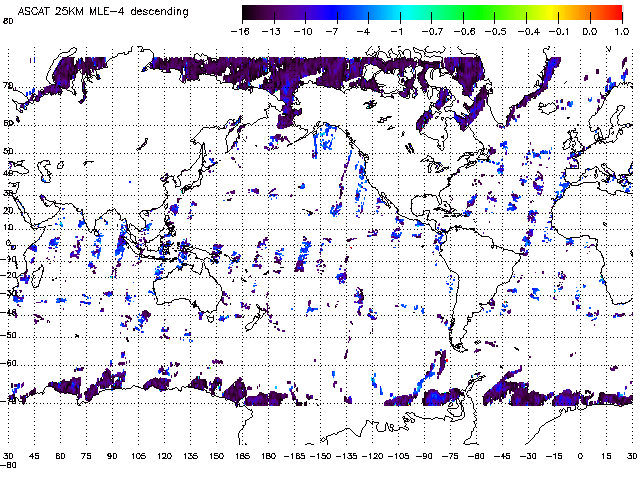Click longitude axis label '90'
The height and width of the screenshot is (480, 640).
click(112, 456)
